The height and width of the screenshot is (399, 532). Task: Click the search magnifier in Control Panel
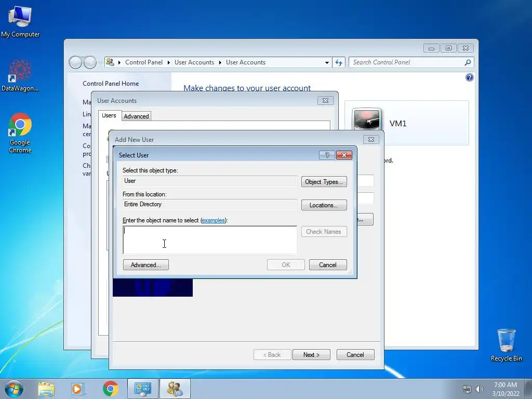468,62
